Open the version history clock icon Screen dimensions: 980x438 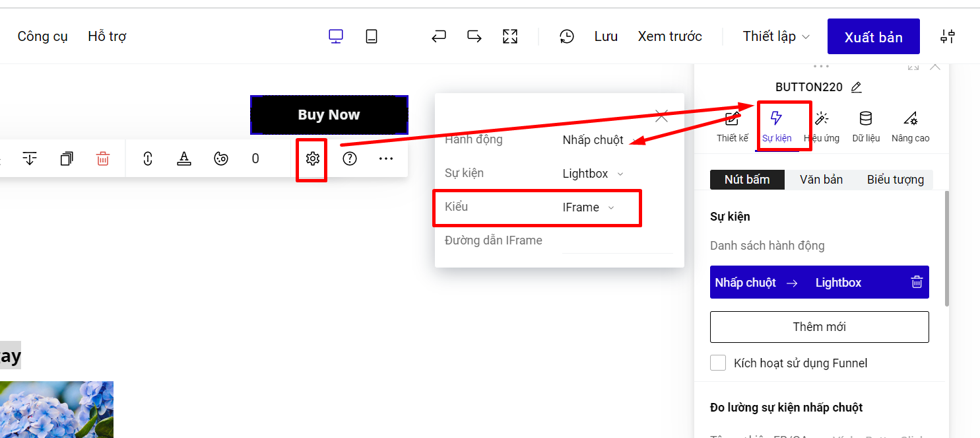(x=567, y=36)
